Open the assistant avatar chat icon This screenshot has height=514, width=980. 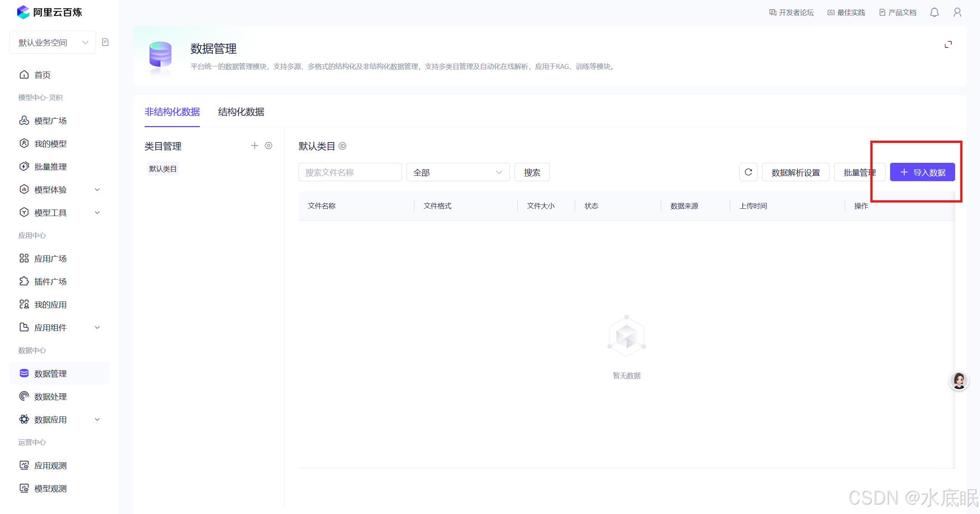point(959,381)
